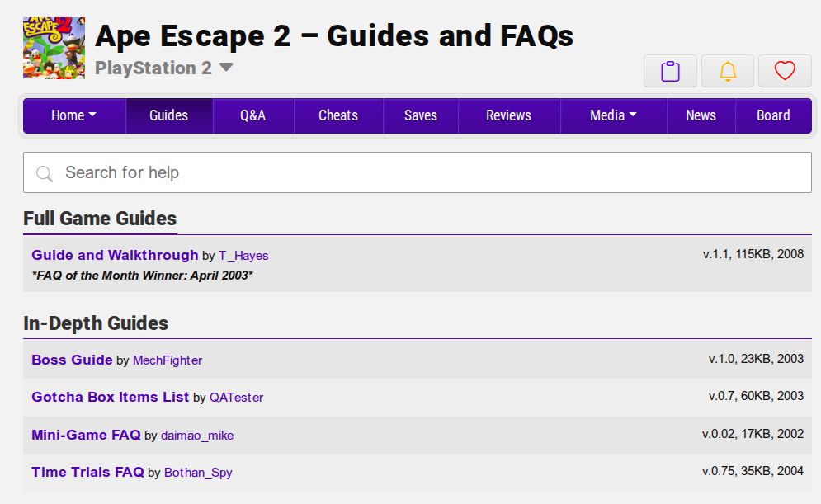Viewport: 821px width, 504px height.
Task: Go to the Q&A tab
Action: [252, 115]
